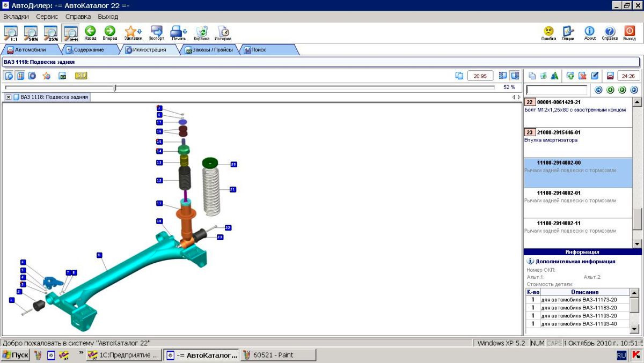Viewport: 644px width, 363px height.
Task: Click the red X delete icon
Action: (x=582, y=76)
